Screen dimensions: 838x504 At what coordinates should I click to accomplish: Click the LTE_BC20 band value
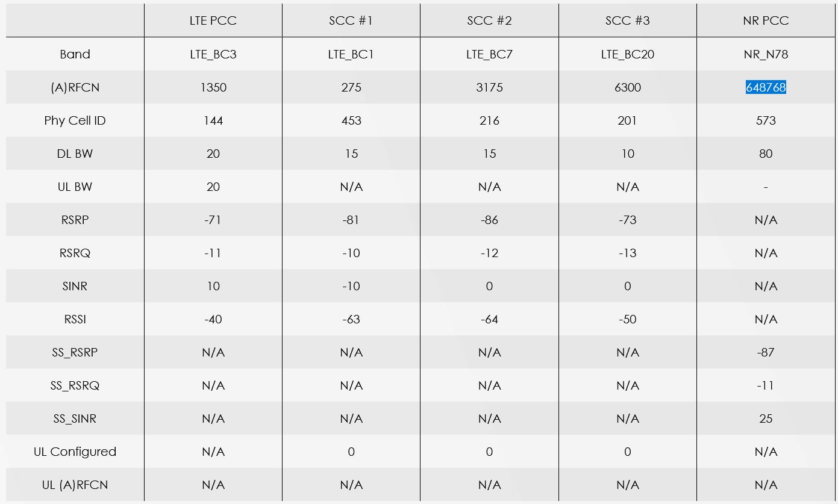click(628, 54)
